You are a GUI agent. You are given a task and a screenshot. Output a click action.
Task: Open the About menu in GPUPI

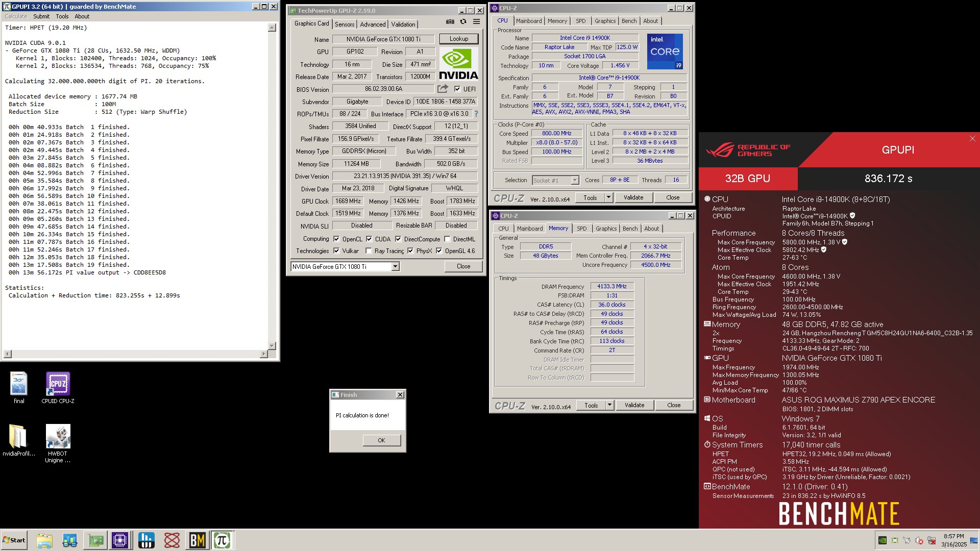tap(82, 16)
